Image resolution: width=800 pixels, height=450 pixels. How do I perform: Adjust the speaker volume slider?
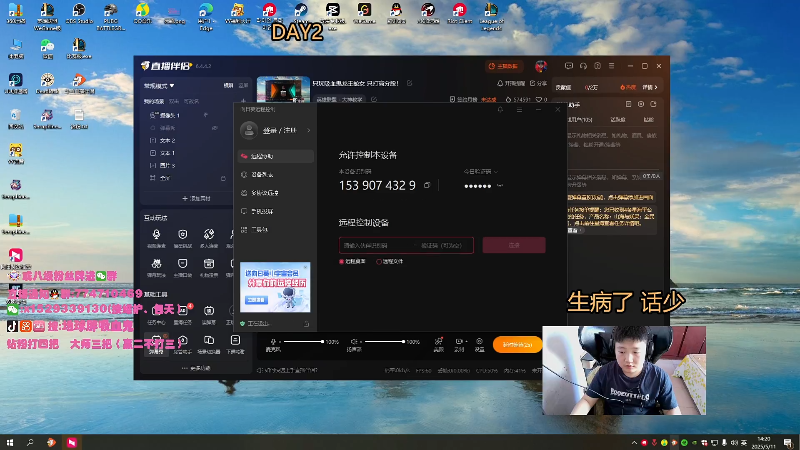coord(384,342)
